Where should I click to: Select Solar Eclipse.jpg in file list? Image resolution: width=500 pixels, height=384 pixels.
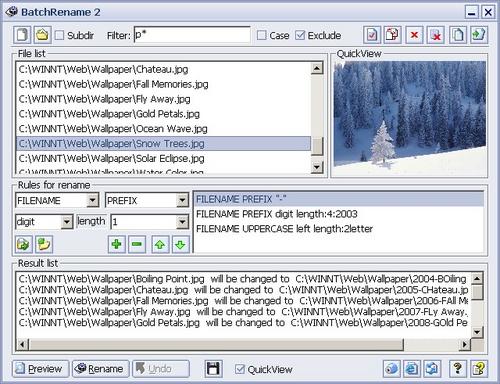coord(163,158)
